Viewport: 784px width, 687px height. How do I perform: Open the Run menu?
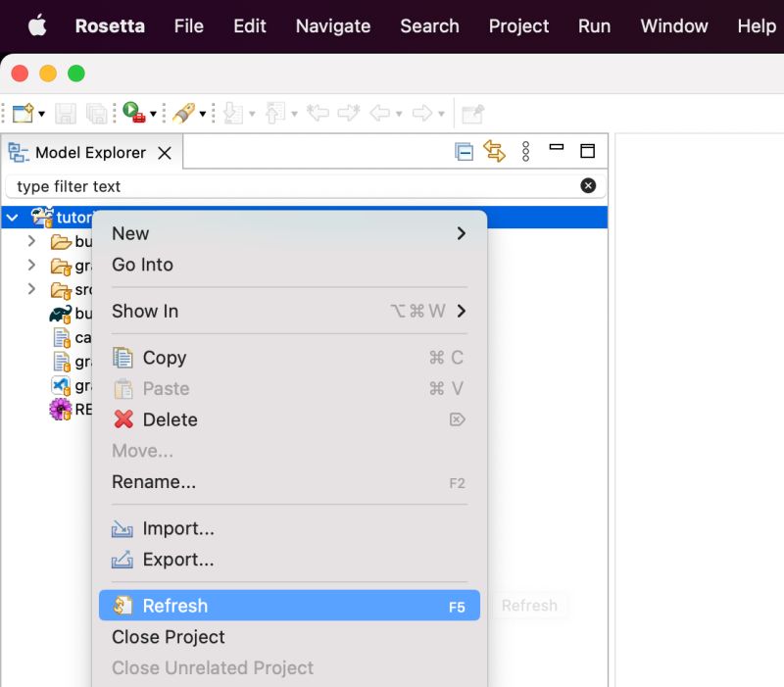pyautogui.click(x=595, y=26)
